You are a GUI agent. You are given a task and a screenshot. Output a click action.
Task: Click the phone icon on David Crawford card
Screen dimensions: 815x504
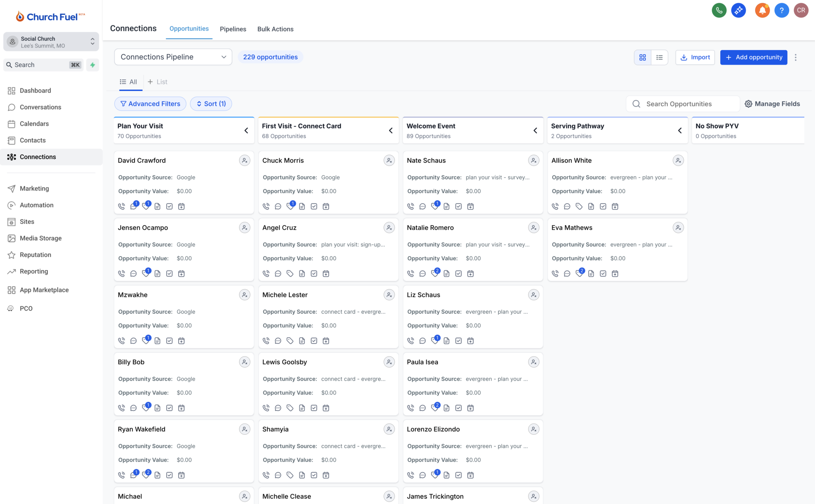(122, 206)
